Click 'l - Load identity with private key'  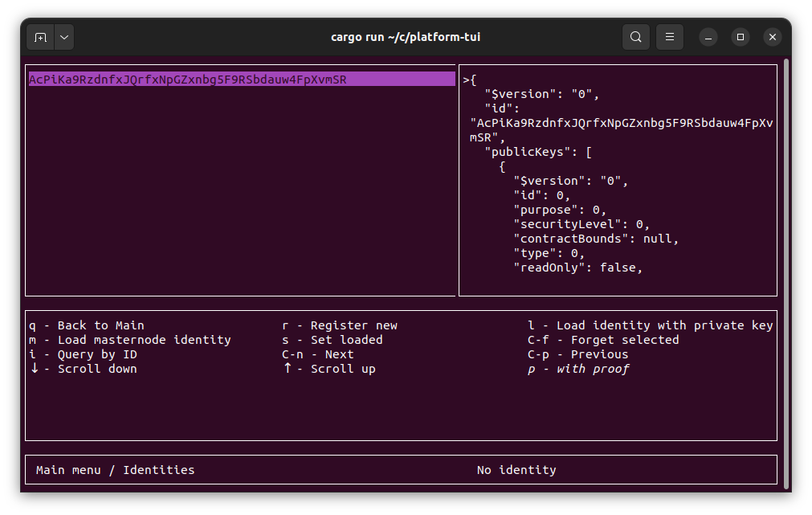(x=651, y=325)
